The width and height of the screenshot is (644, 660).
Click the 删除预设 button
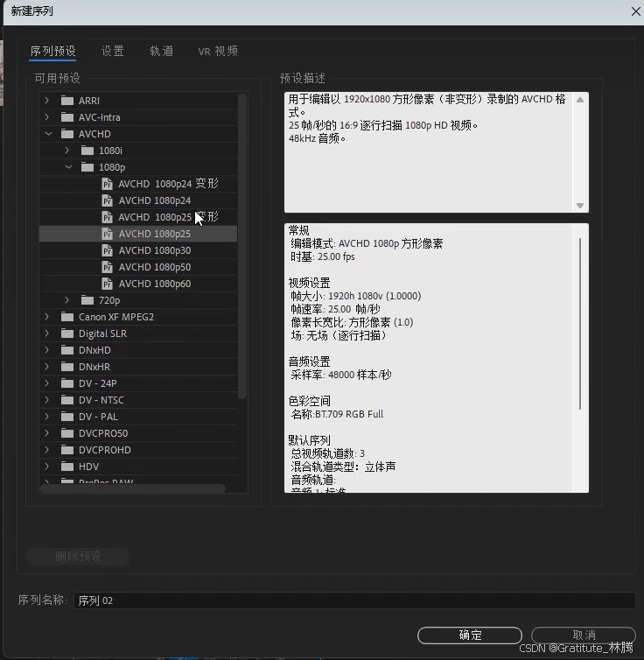(x=78, y=557)
